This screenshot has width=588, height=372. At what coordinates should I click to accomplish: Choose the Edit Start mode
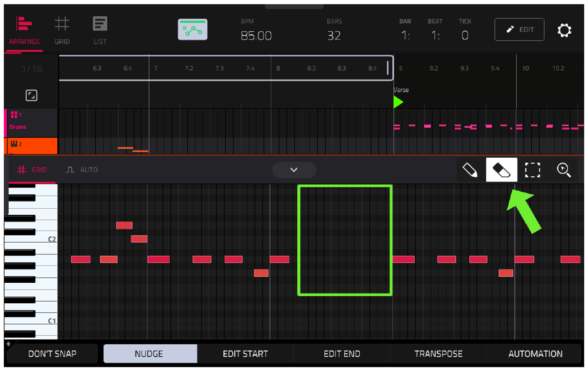[x=245, y=354]
